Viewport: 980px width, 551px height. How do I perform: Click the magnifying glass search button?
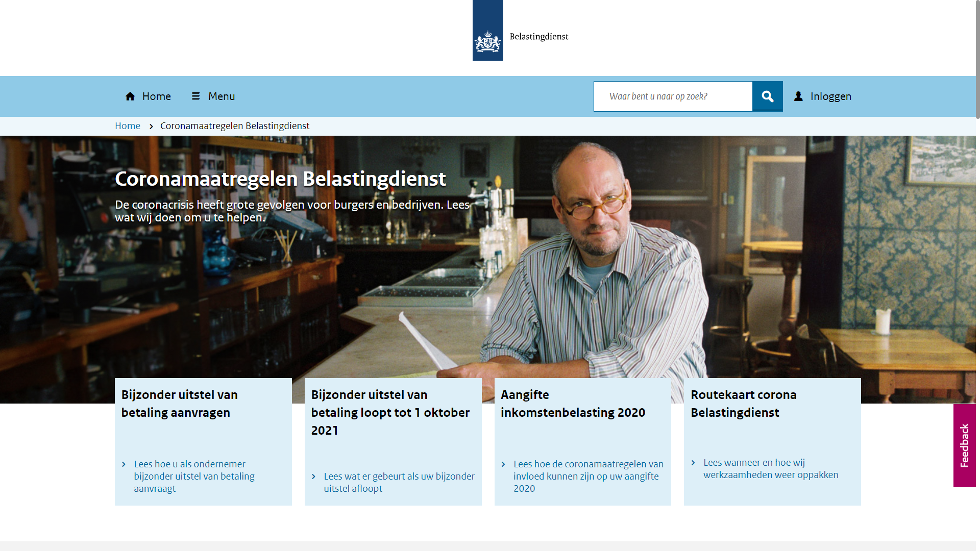(767, 96)
